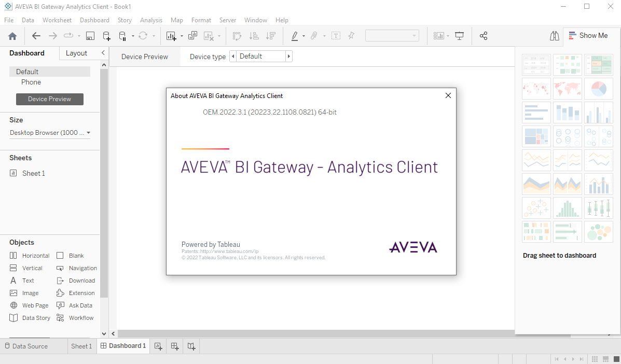The image size is (621, 364).
Task: Add a Horizontal container object
Action: [30, 256]
